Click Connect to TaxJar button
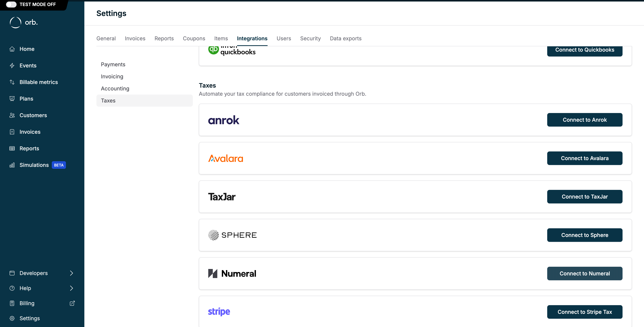The image size is (644, 327). point(584,197)
